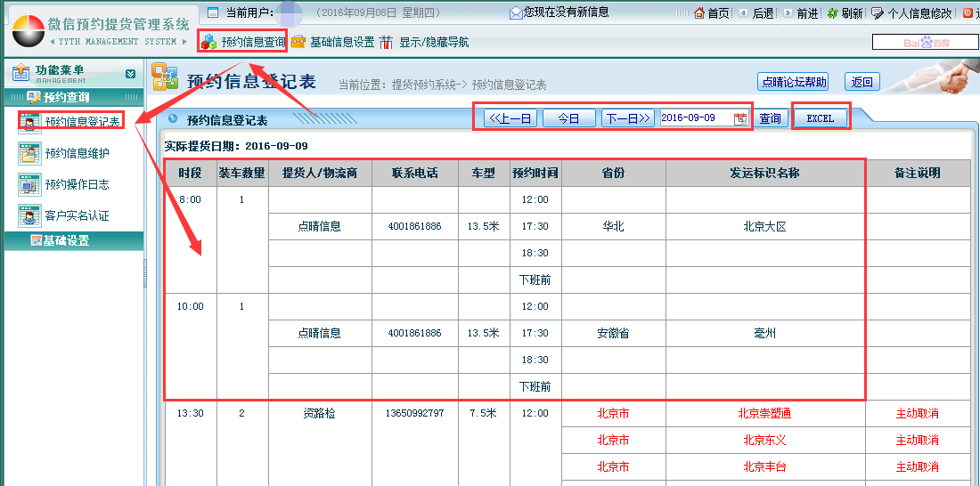Open 预约操作日志 via its monitor icon

tap(29, 185)
